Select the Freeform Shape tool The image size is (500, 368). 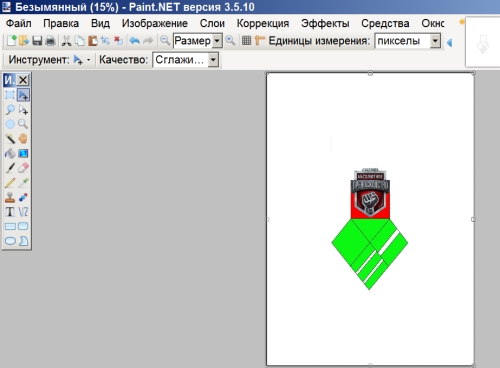click(x=23, y=241)
